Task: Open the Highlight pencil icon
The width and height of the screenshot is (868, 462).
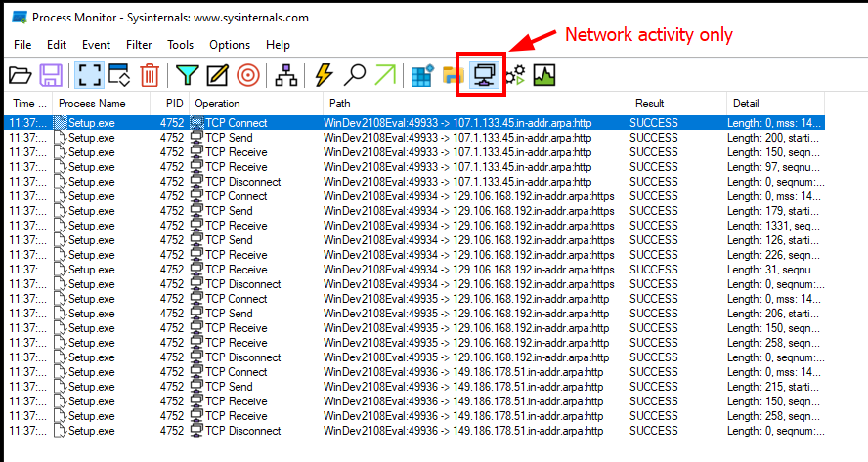Action: click(x=218, y=75)
